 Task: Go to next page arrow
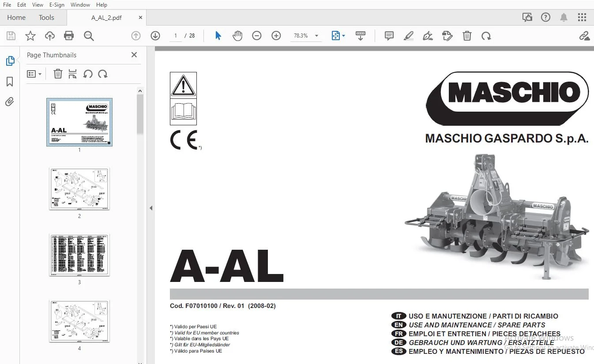click(155, 36)
